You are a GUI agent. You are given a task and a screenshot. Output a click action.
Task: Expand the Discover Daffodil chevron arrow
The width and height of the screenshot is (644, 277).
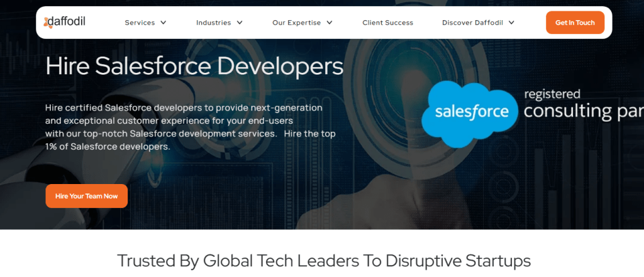(511, 23)
